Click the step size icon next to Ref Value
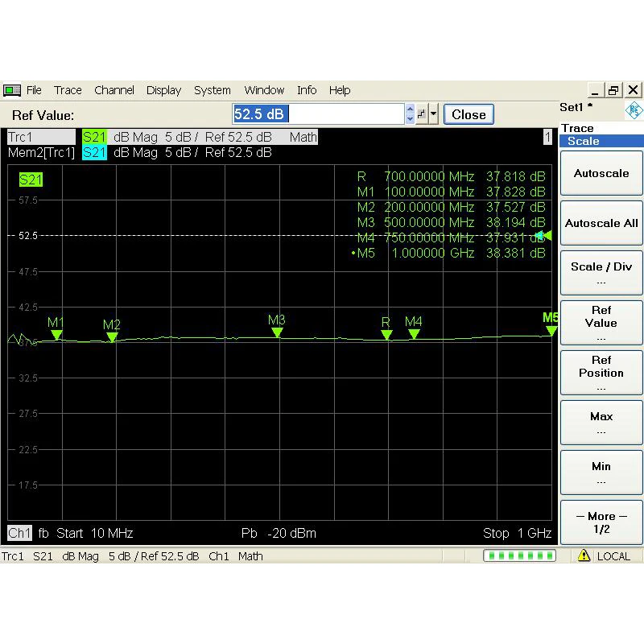 422,114
